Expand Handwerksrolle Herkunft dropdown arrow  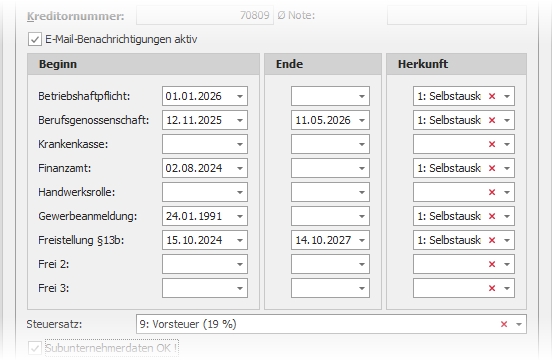(x=507, y=192)
